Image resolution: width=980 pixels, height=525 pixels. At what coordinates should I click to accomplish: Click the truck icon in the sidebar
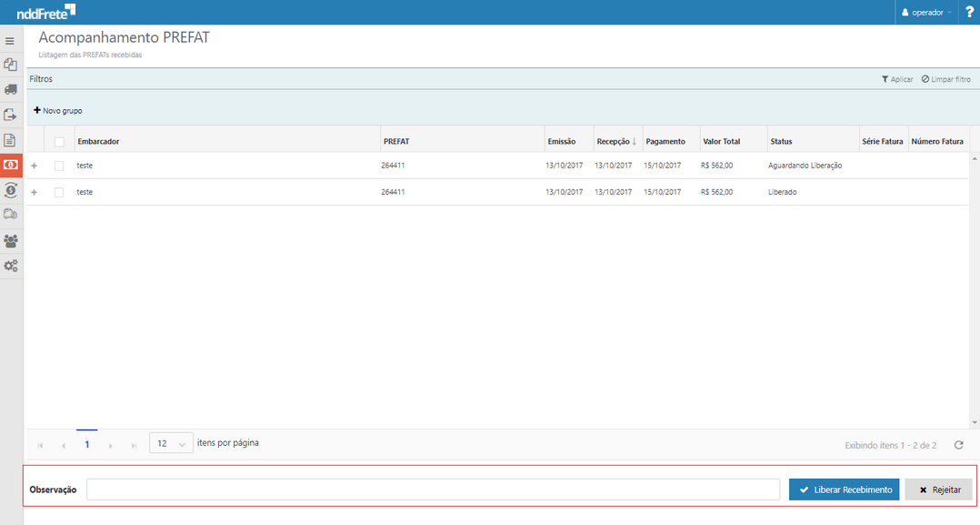[10, 89]
